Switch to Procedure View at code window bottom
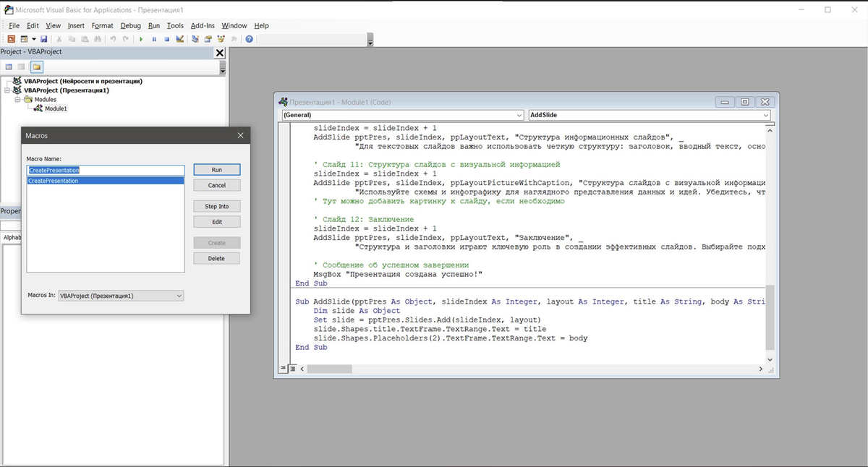Viewport: 868px width, 467px height. tap(284, 369)
